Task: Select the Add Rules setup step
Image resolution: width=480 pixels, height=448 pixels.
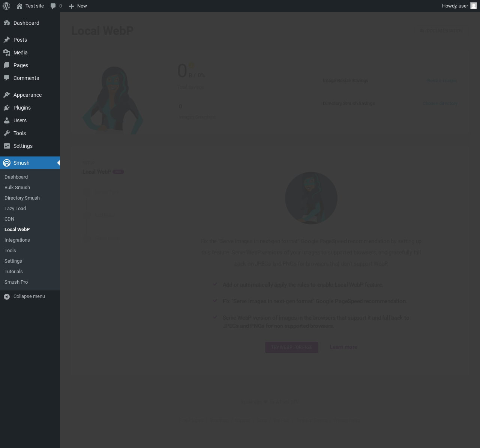Action: (99, 215)
